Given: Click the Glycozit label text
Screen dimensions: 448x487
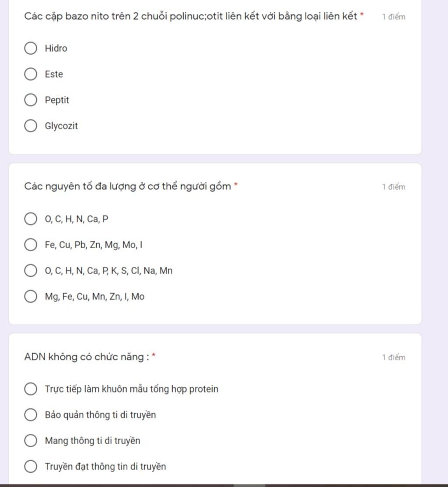Looking at the screenshot, I should [61, 126].
